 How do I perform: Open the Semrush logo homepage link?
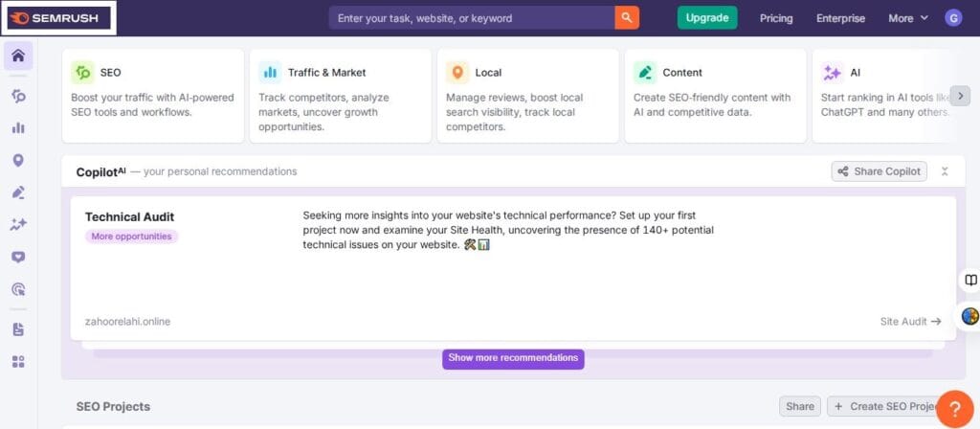point(55,18)
